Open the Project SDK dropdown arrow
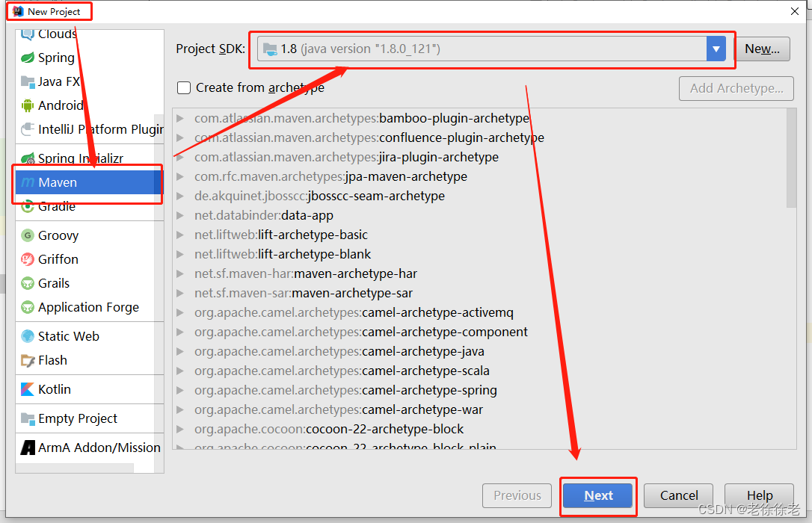Screen dimensions: 812x523 click(x=716, y=49)
